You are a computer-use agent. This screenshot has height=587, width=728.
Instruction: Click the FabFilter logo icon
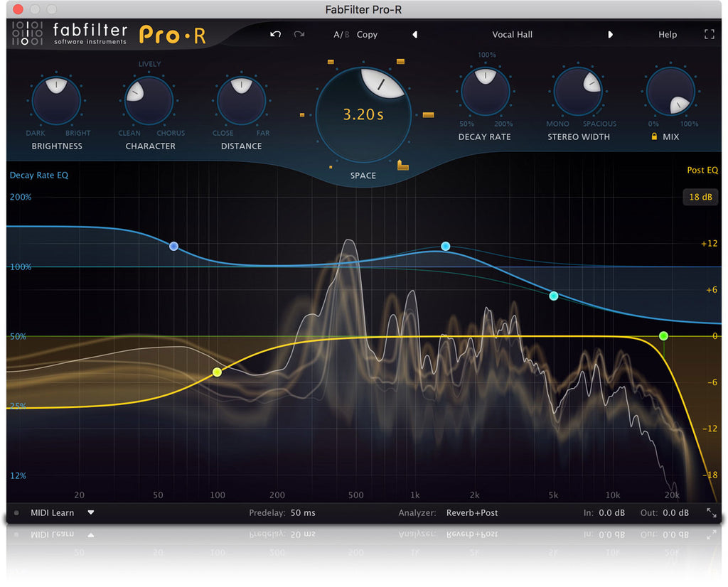(28, 33)
